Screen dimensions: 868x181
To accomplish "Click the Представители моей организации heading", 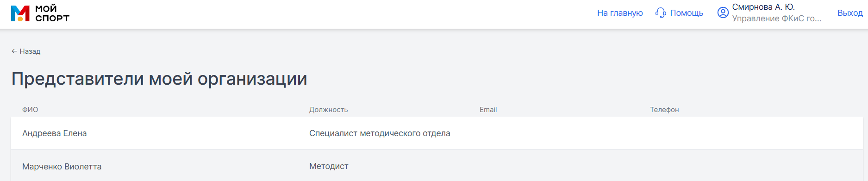I will point(159,79).
